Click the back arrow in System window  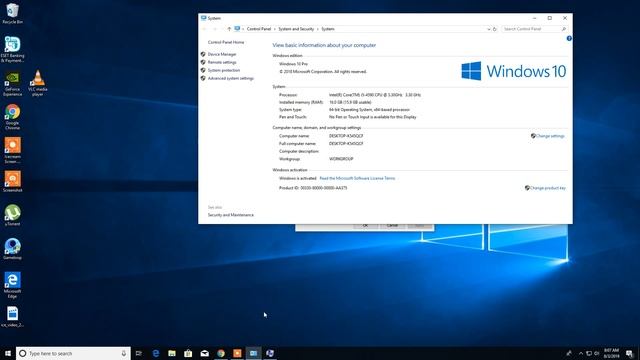tap(204, 29)
